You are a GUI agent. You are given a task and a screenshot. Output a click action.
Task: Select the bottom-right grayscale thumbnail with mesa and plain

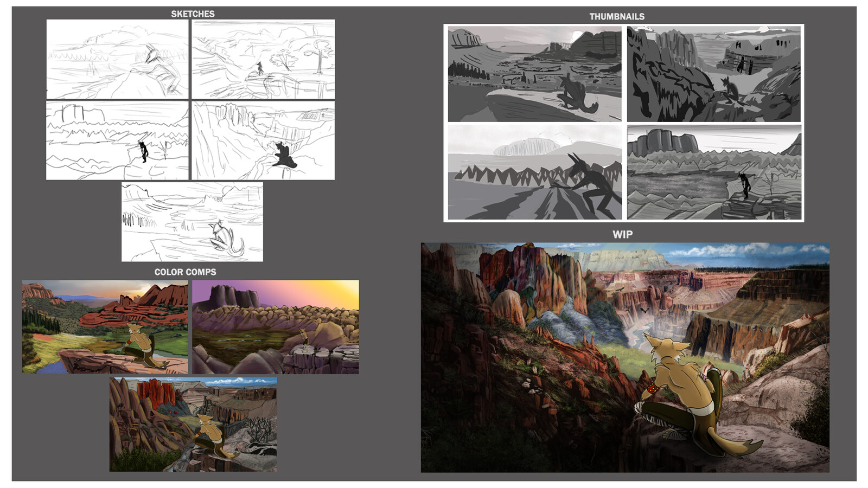(x=714, y=172)
